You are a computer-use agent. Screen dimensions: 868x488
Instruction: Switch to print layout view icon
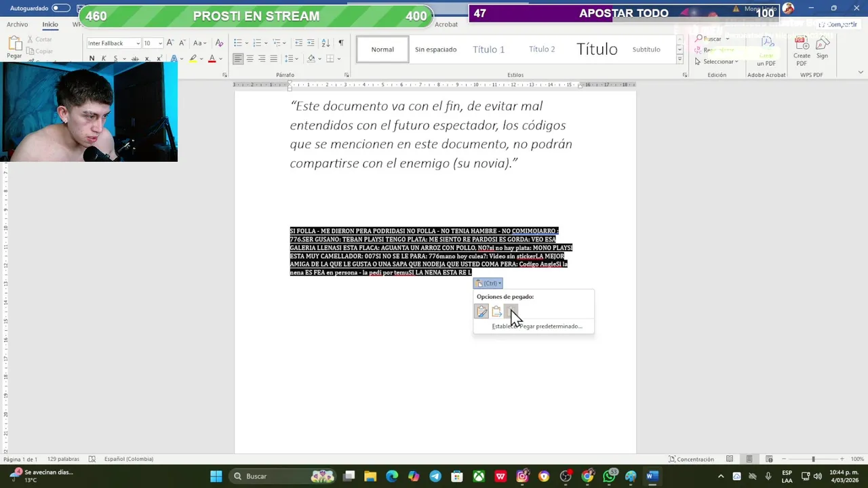(749, 459)
